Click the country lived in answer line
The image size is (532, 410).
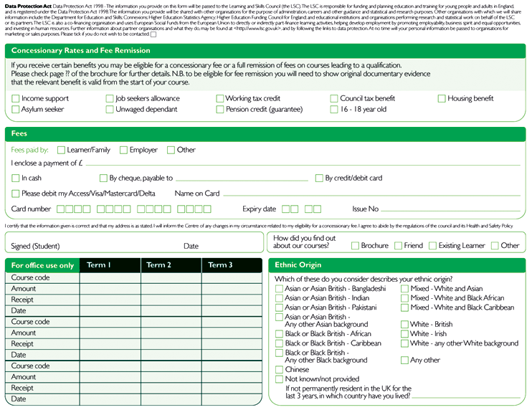click(x=466, y=394)
